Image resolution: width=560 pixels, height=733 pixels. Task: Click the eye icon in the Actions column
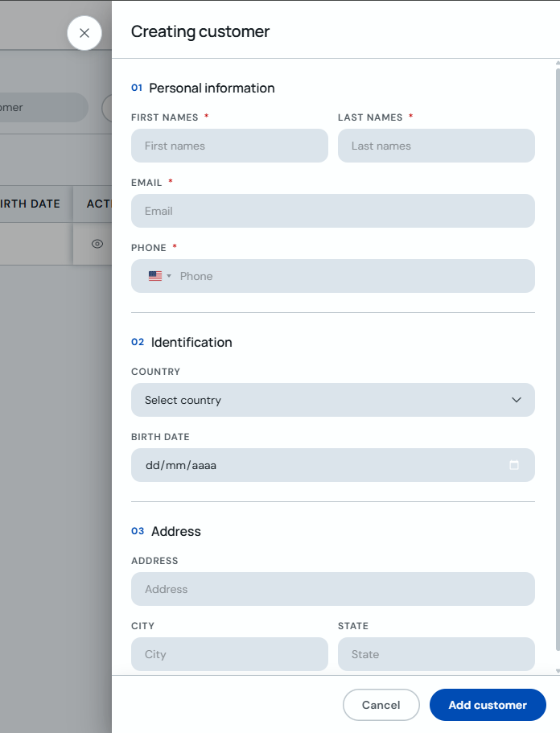tap(97, 244)
